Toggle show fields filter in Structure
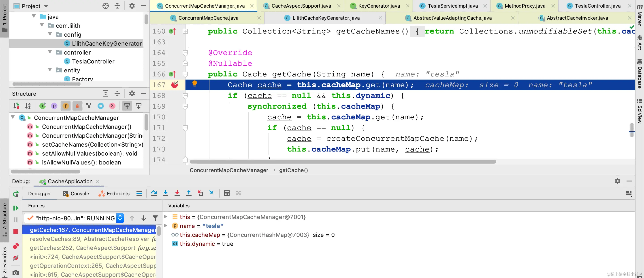644x278 pixels. click(66, 106)
